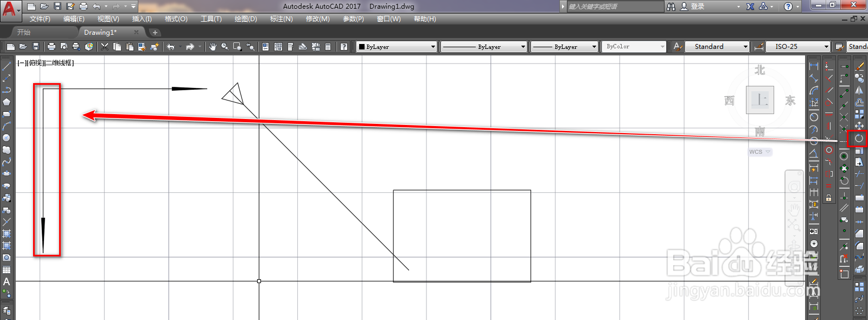Select the Polygon draw tool
The image size is (868, 320).
[x=7, y=102]
